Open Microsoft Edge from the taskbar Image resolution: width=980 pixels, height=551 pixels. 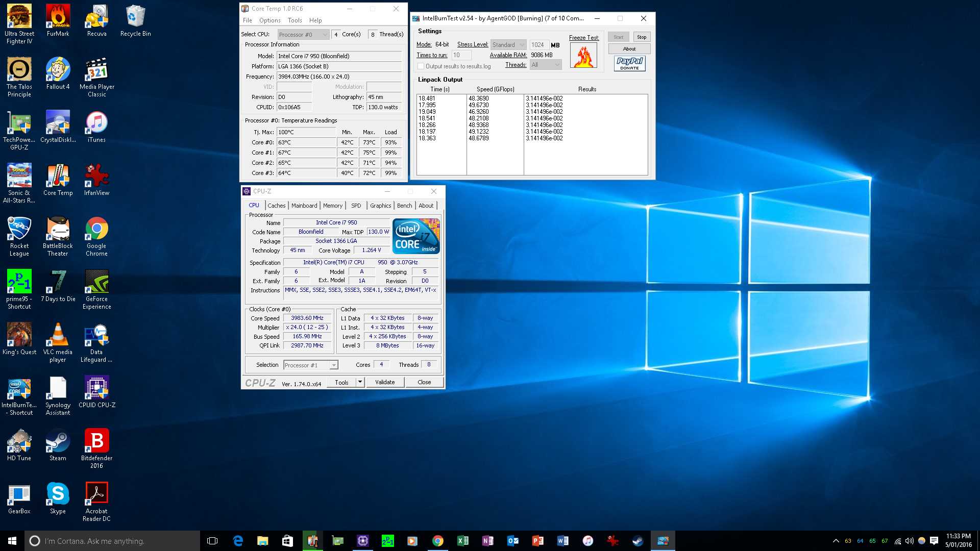238,541
